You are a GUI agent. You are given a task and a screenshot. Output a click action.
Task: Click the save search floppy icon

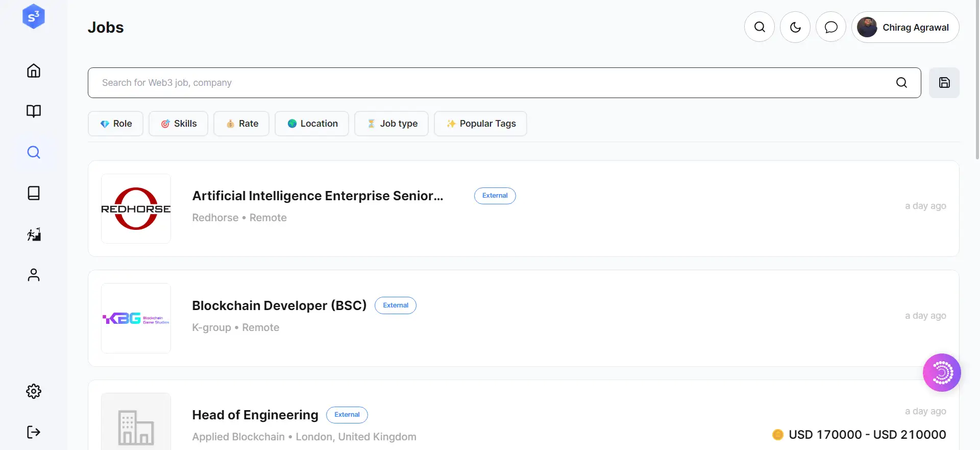pyautogui.click(x=944, y=83)
